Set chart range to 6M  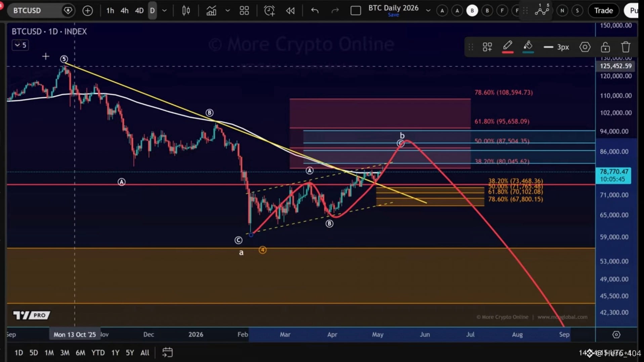click(80, 353)
